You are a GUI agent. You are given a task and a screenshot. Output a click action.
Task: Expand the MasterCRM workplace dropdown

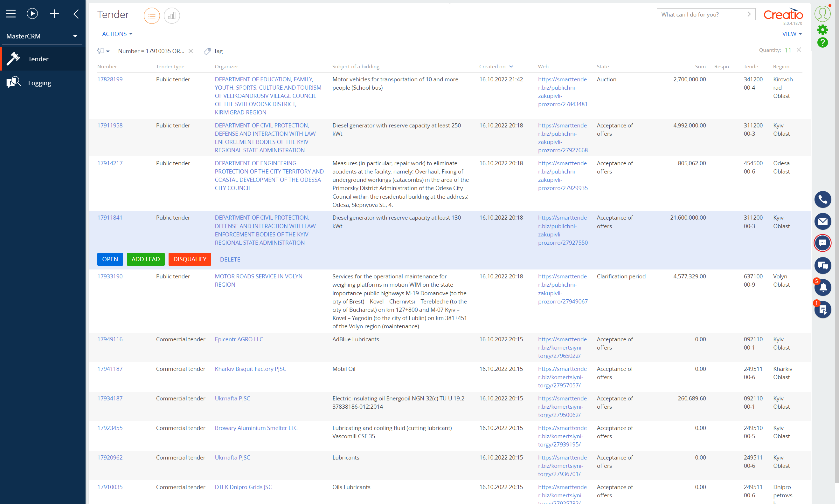tap(75, 36)
